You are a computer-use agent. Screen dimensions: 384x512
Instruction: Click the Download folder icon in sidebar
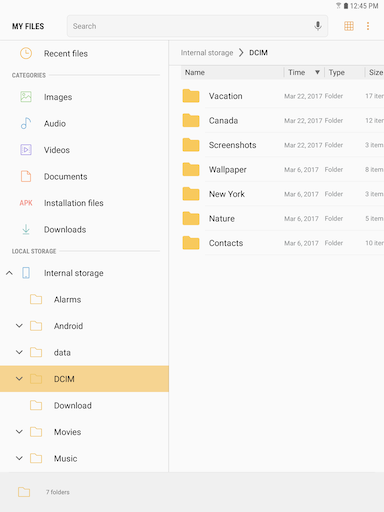pyautogui.click(x=36, y=405)
